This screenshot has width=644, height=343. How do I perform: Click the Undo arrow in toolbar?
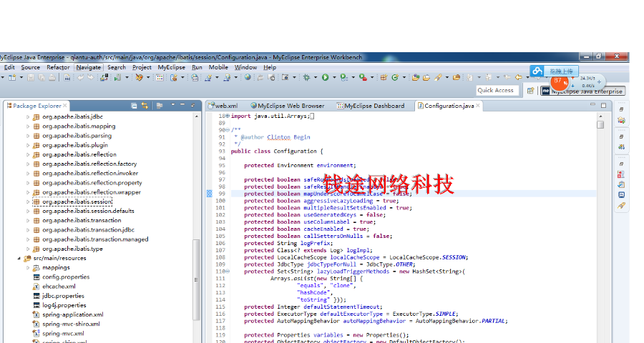(80, 77)
